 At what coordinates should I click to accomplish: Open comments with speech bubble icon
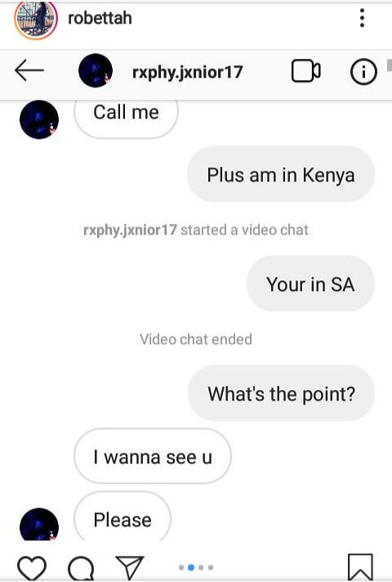81,568
